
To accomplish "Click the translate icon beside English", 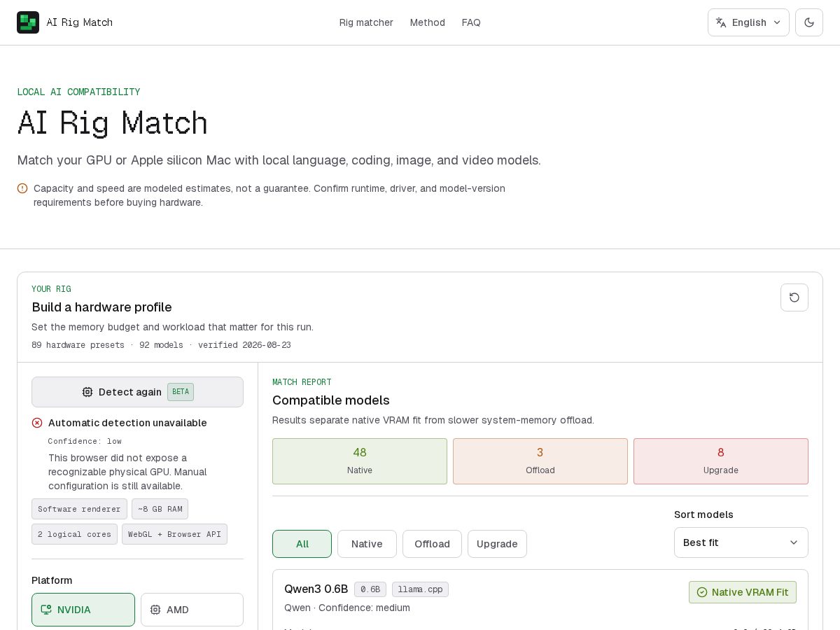I will [721, 22].
